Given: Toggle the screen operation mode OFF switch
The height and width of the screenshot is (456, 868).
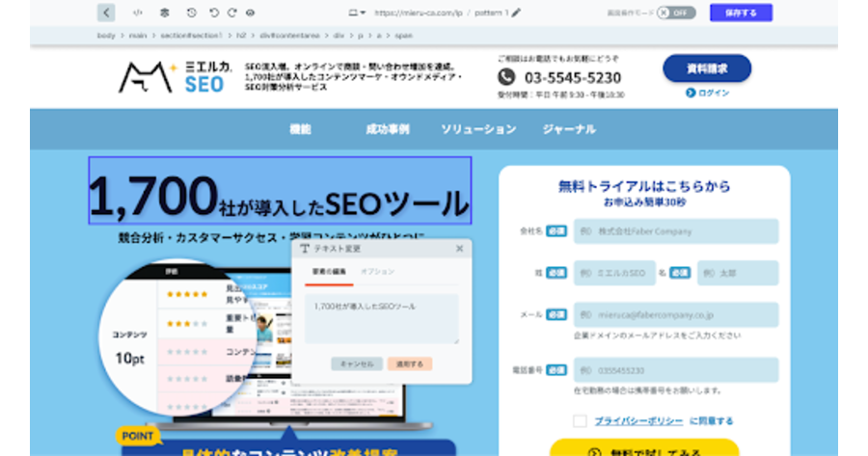Looking at the screenshot, I should click(676, 13).
